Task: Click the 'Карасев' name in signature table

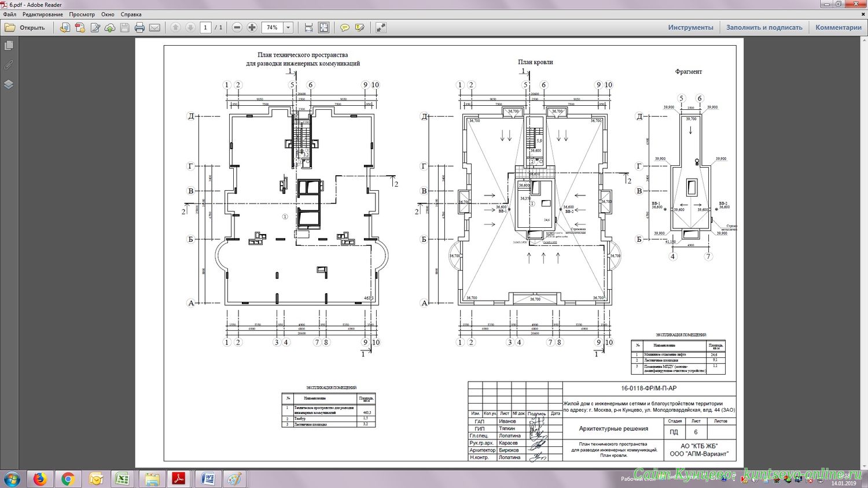Action: (x=509, y=443)
